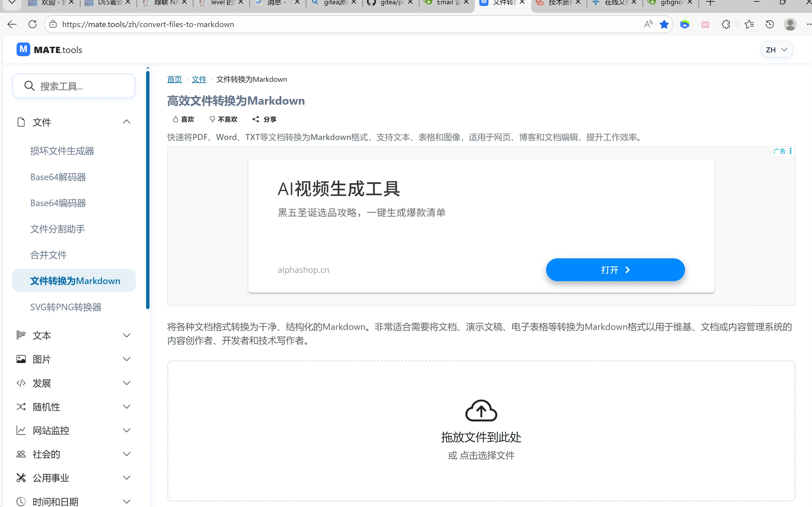Collapse the 文件 sidebar section
Screen dimensions: 812x507
click(x=126, y=122)
